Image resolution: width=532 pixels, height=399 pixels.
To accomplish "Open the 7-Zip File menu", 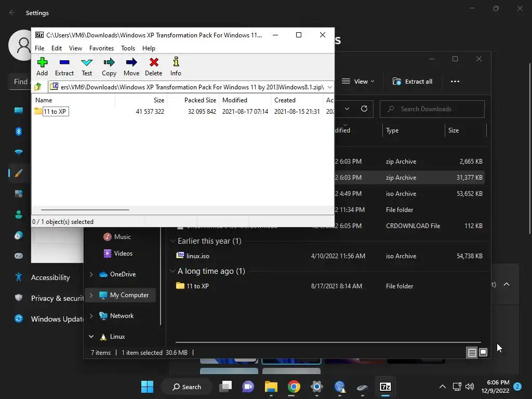I will [39, 48].
